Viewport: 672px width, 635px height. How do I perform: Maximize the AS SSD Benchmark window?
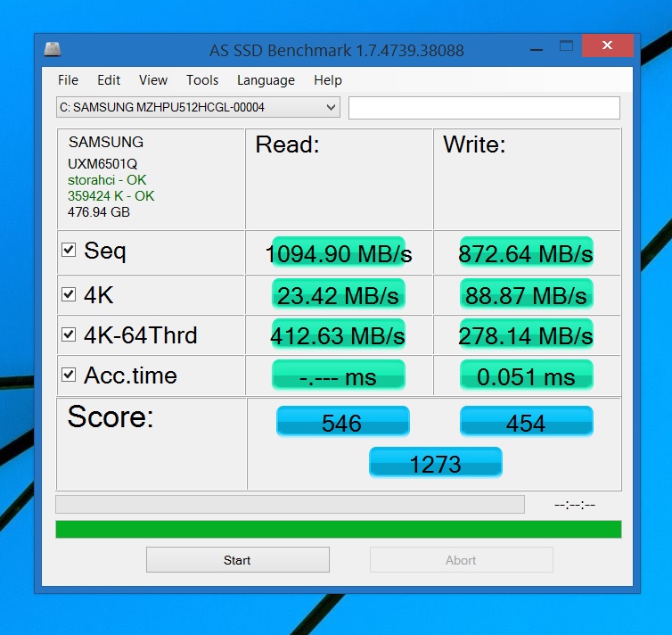coord(566,45)
